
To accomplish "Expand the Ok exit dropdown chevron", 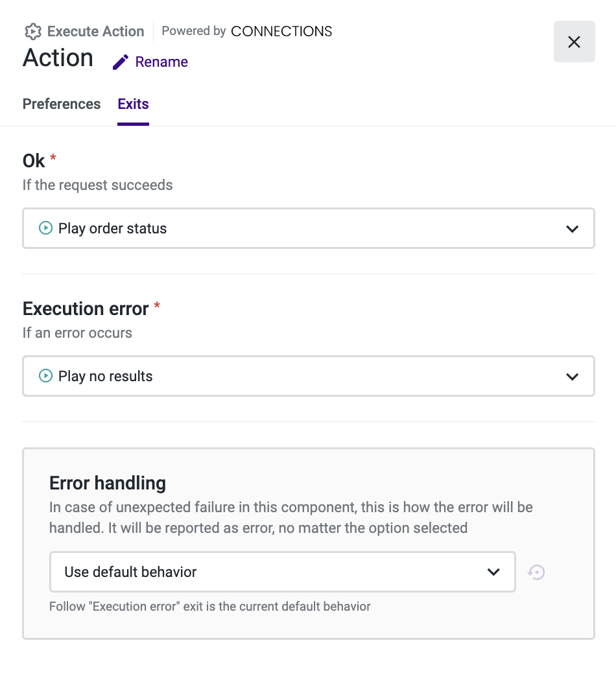I will click(572, 228).
